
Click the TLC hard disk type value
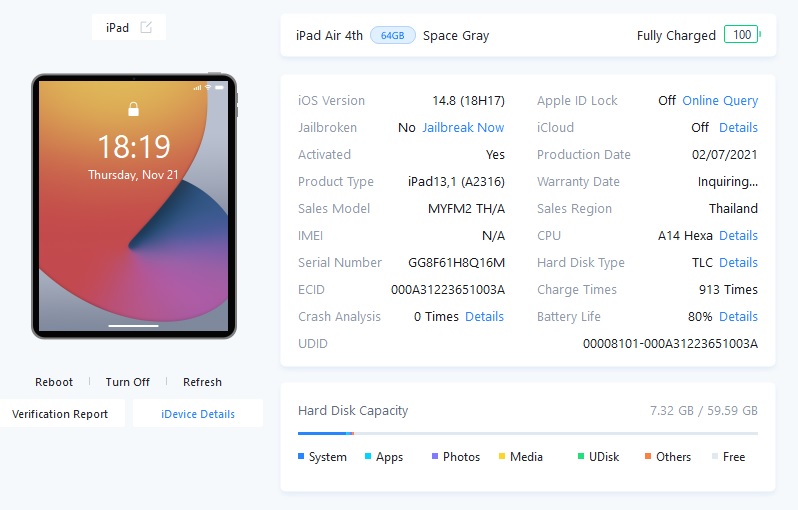click(702, 263)
